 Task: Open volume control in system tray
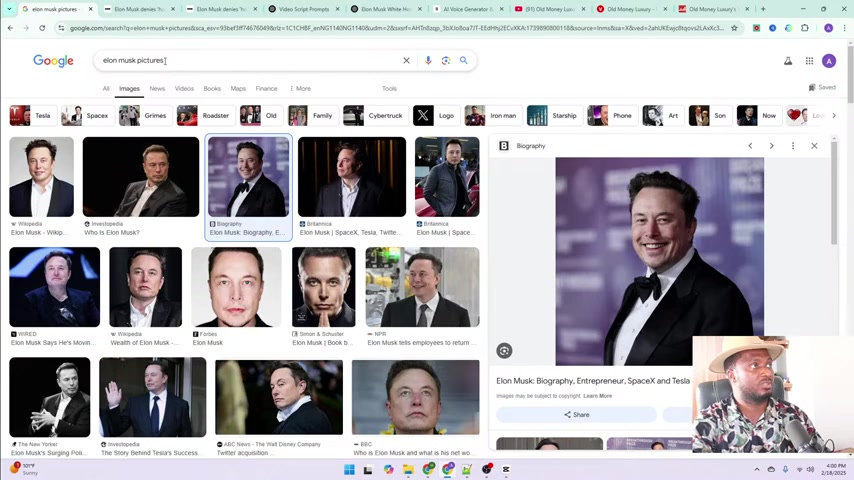pyautogui.click(x=810, y=469)
